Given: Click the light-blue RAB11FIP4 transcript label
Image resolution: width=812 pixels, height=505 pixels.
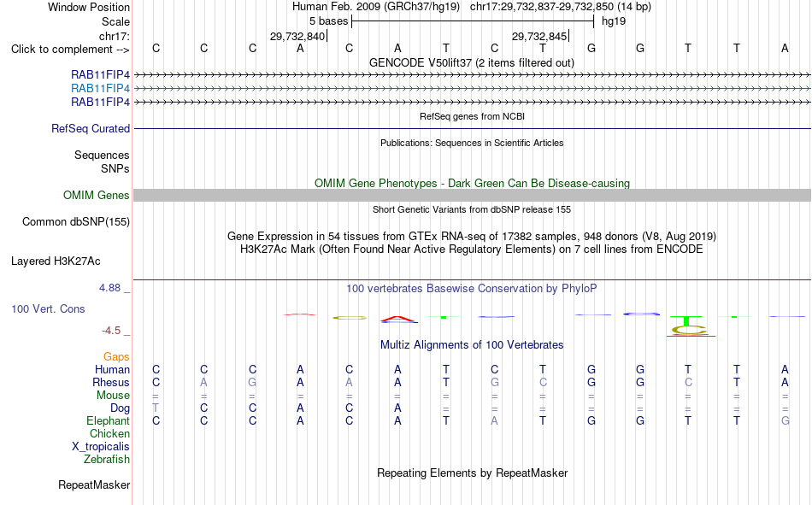Looking at the screenshot, I should (x=100, y=89).
